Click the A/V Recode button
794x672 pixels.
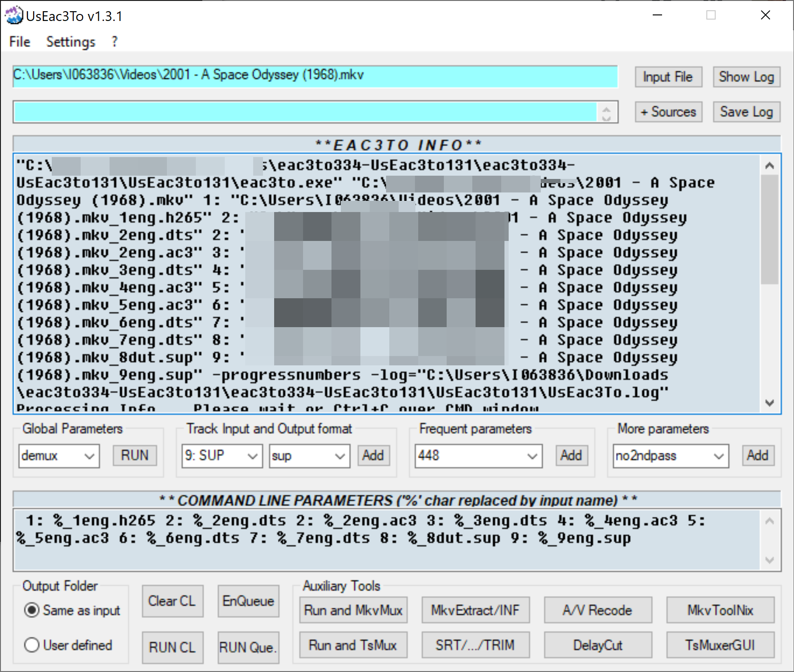(598, 610)
